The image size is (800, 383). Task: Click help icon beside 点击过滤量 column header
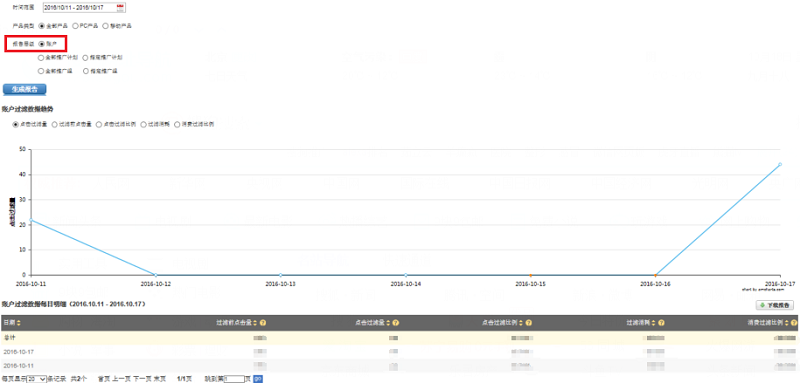coord(396,323)
